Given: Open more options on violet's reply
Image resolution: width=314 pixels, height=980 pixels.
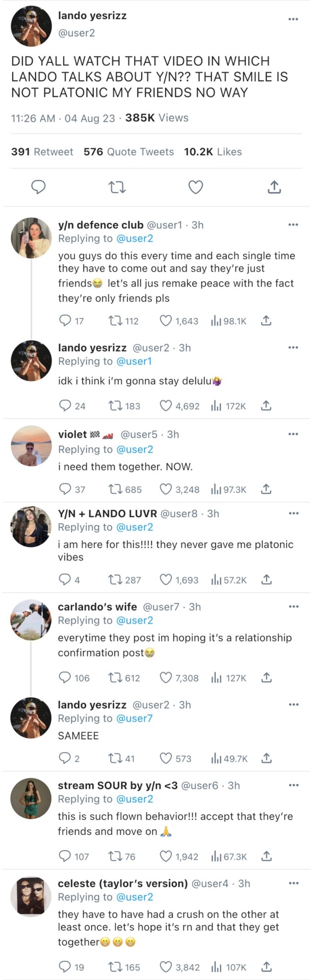Looking at the screenshot, I should (x=293, y=434).
